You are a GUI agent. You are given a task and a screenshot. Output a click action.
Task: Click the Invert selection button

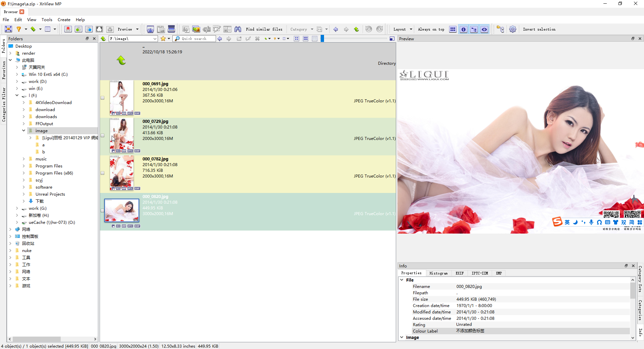[x=539, y=30]
